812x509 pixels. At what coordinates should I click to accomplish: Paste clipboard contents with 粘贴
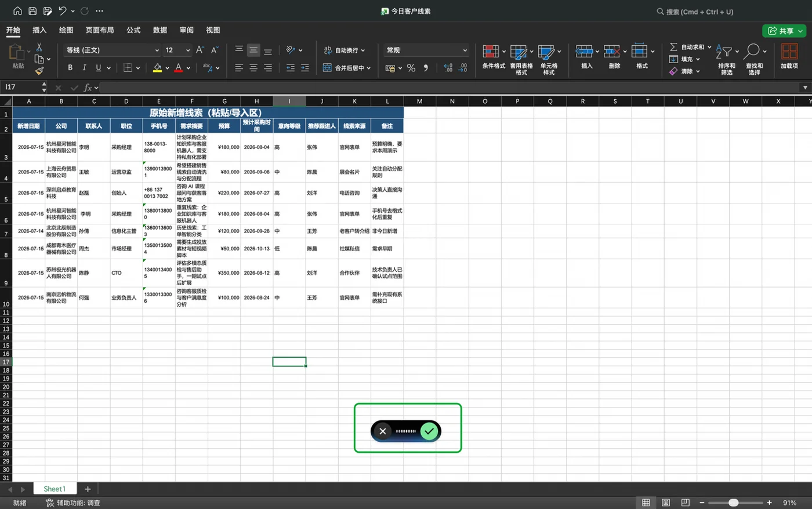coord(17,57)
